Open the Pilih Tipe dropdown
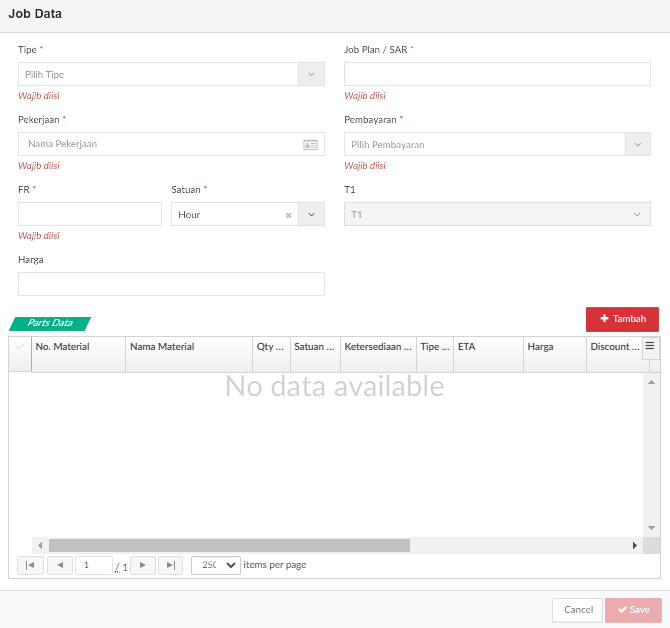Screen dimensions: 670x628 click(171, 74)
